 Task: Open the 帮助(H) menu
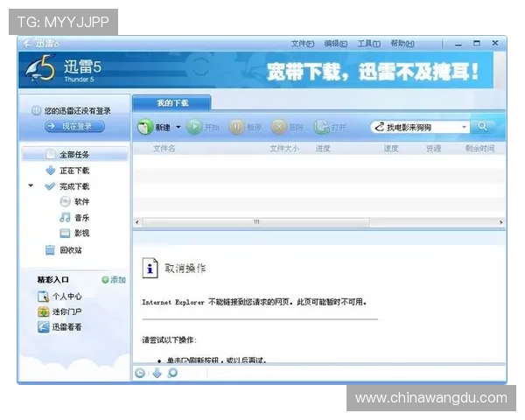pos(402,44)
